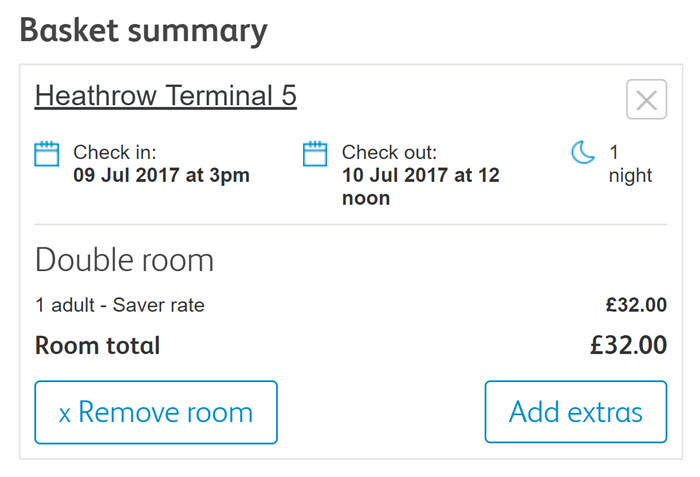Click the Check out: label
The image size is (700, 477).
(389, 152)
